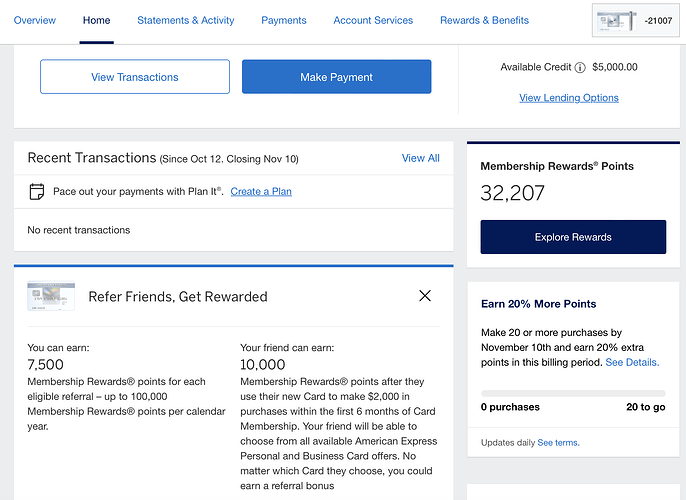Click the Available Credit info icon
The image size is (686, 500).
coord(580,67)
